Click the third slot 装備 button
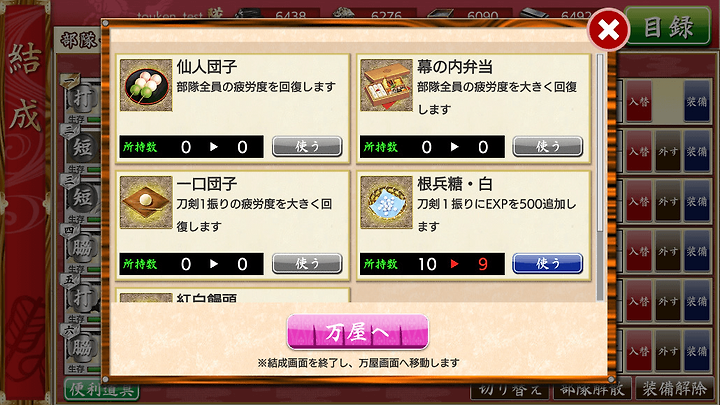The image size is (720, 405). pos(697,201)
